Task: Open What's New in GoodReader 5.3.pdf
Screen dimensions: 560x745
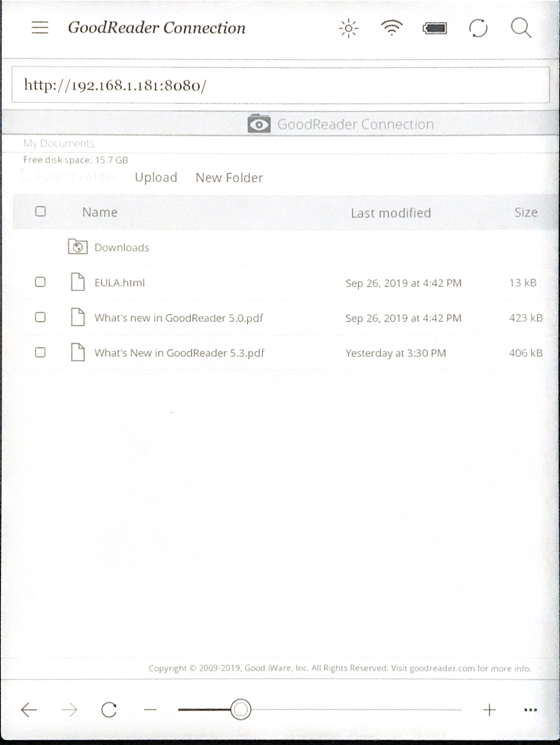Action: click(x=179, y=353)
